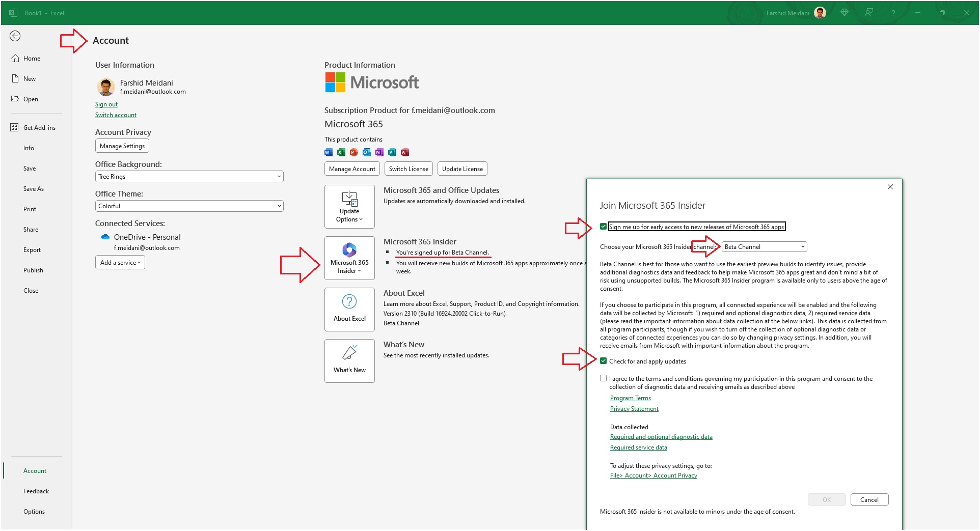The image size is (980, 531).
Task: Click the profile avatar in the title bar
Action: click(820, 13)
